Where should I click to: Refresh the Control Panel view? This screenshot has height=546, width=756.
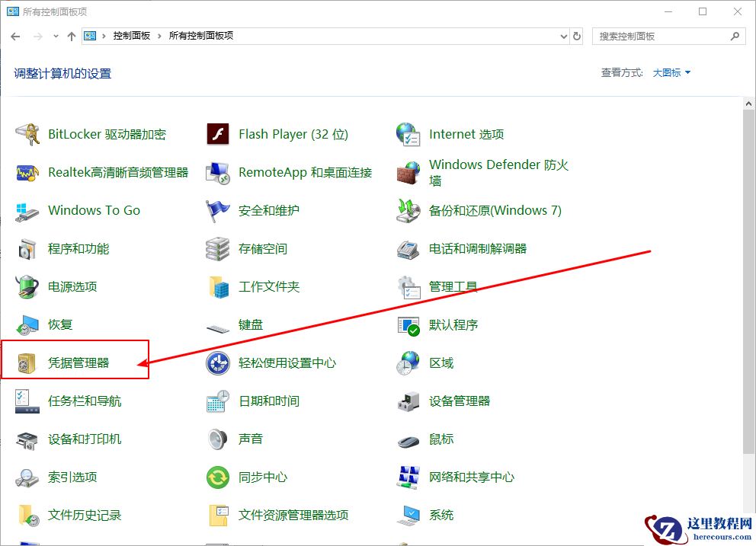click(578, 36)
